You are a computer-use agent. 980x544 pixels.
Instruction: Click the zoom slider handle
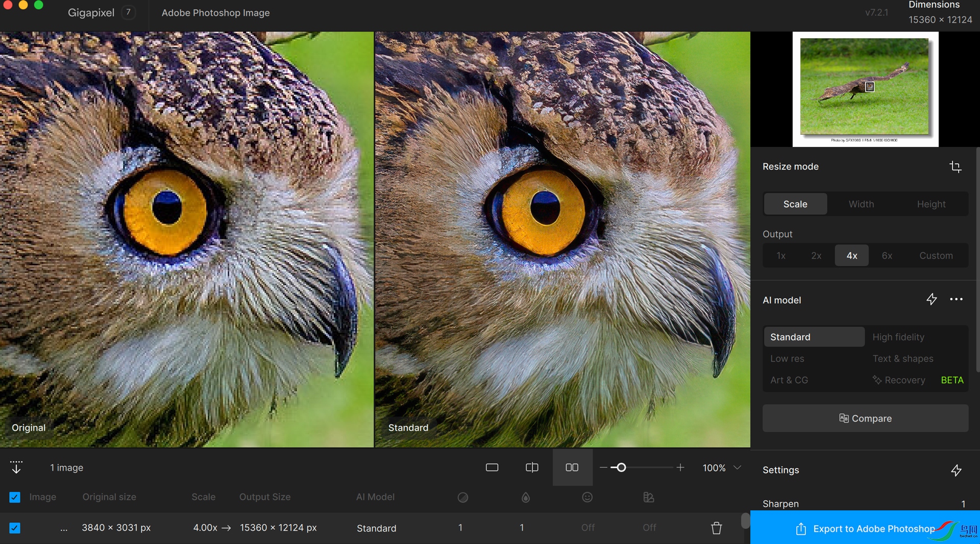(x=621, y=467)
